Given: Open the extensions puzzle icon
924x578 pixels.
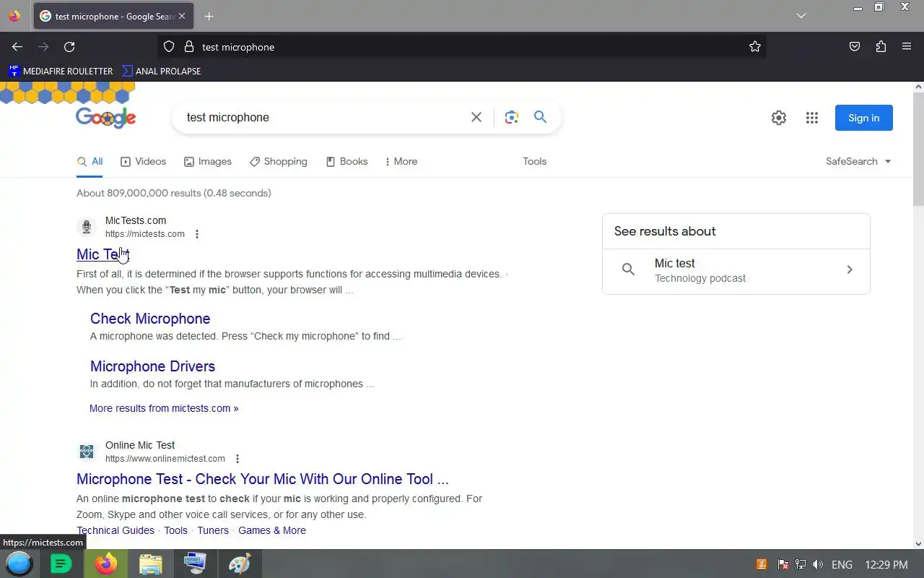Looking at the screenshot, I should tap(881, 47).
